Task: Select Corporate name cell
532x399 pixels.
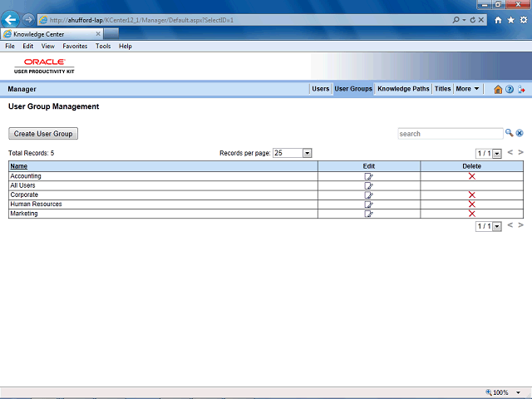Action: tap(163, 195)
